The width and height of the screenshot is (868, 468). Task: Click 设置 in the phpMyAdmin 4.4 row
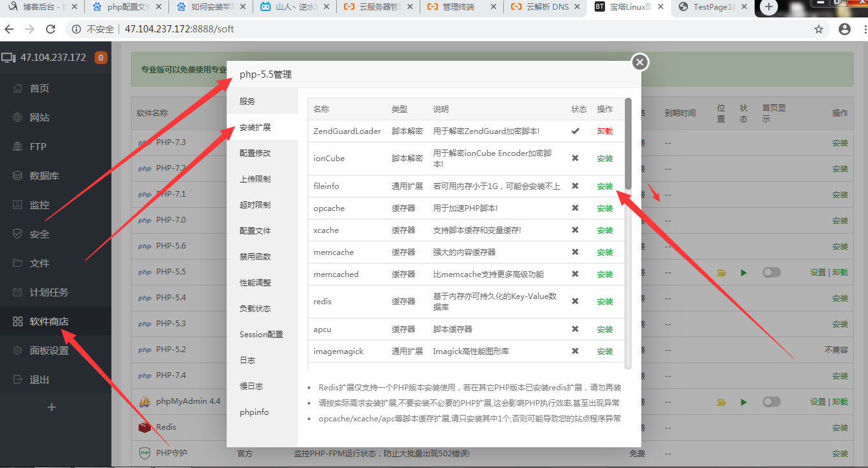tap(818, 402)
